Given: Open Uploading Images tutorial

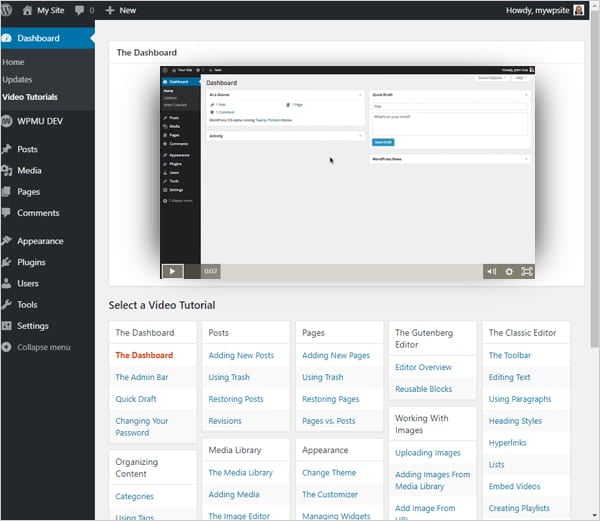Looking at the screenshot, I should point(427,453).
